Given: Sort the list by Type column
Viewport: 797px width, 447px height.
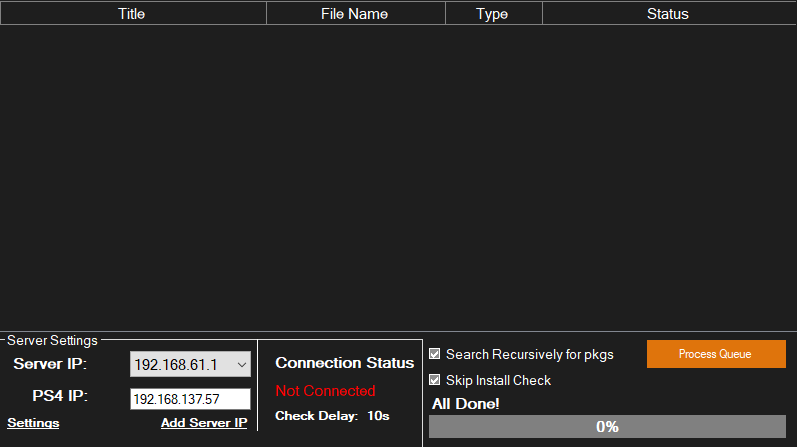Looking at the screenshot, I should tap(492, 14).
